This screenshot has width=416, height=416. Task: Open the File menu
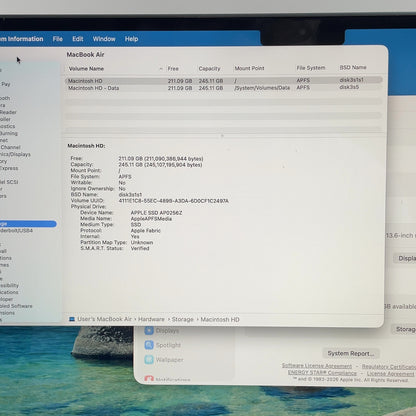coord(57,39)
